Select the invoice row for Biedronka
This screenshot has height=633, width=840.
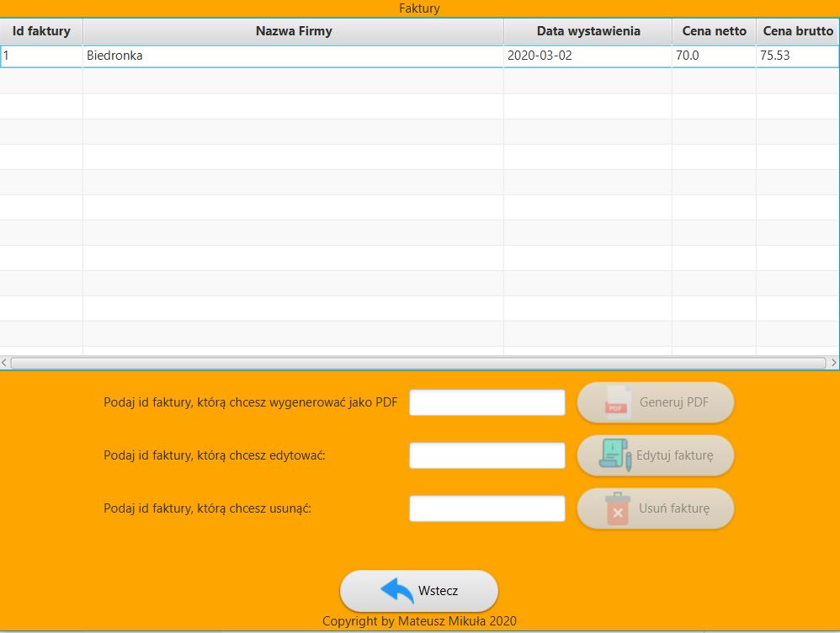point(253,56)
